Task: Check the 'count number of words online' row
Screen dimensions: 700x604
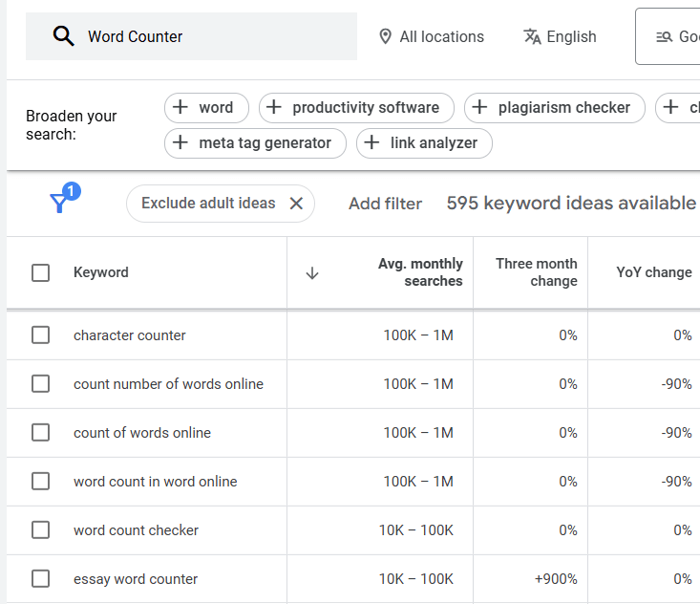Action: [x=41, y=384]
